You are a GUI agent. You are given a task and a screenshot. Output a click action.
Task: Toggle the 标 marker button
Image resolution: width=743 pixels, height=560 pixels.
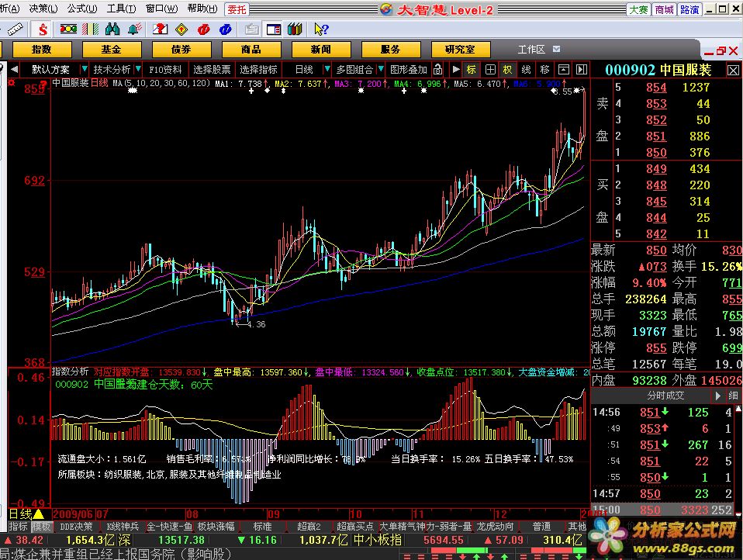pyautogui.click(x=472, y=70)
